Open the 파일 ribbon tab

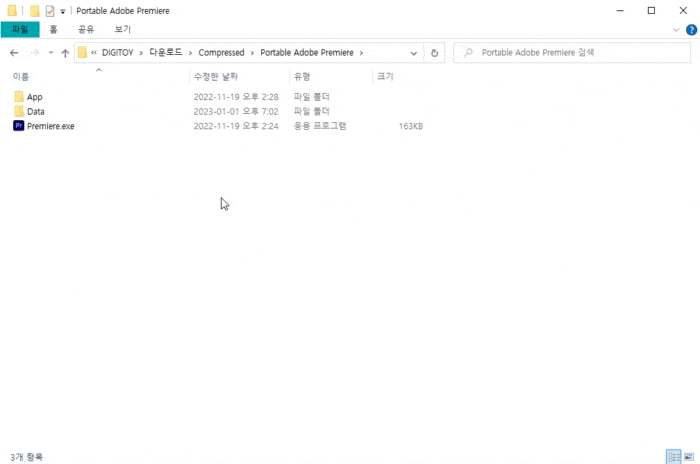[20, 29]
